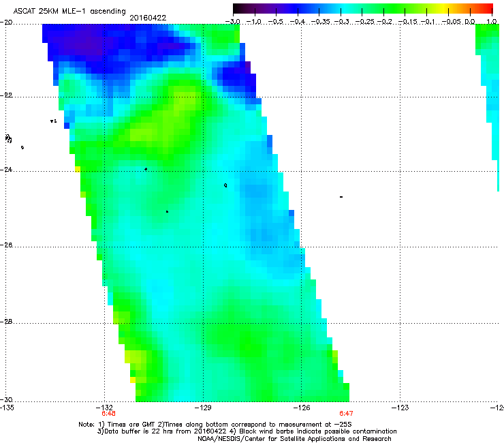Click the -28 latitude axis label
The height and width of the screenshot is (443, 504).
click(7, 322)
